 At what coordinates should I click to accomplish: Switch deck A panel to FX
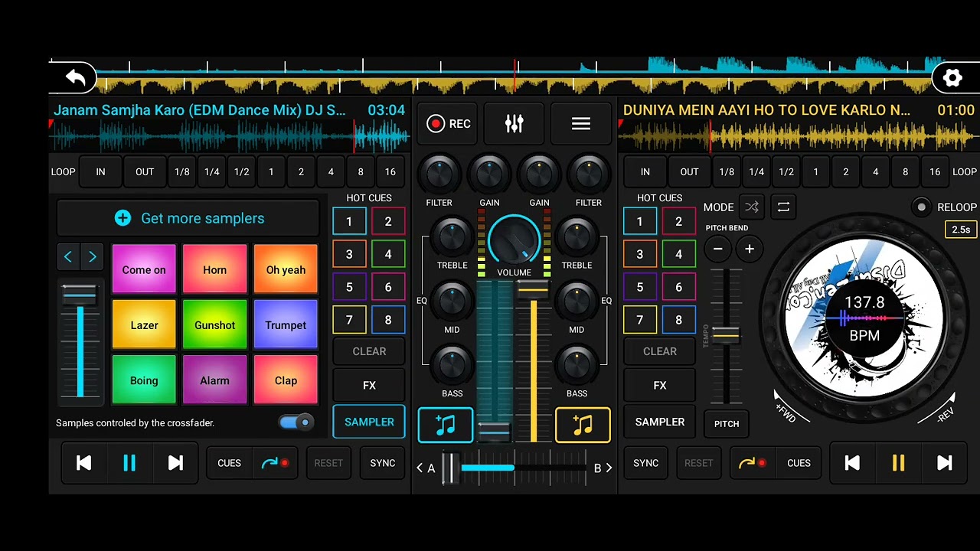click(x=369, y=386)
